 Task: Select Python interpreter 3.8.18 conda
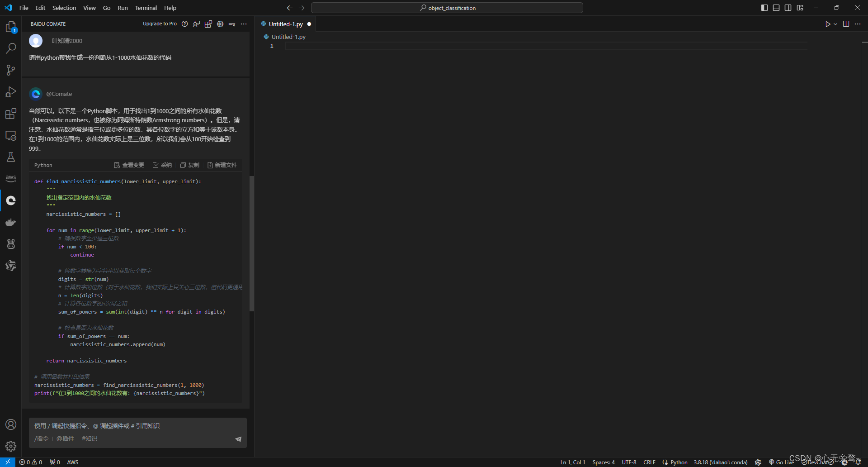(x=721, y=462)
